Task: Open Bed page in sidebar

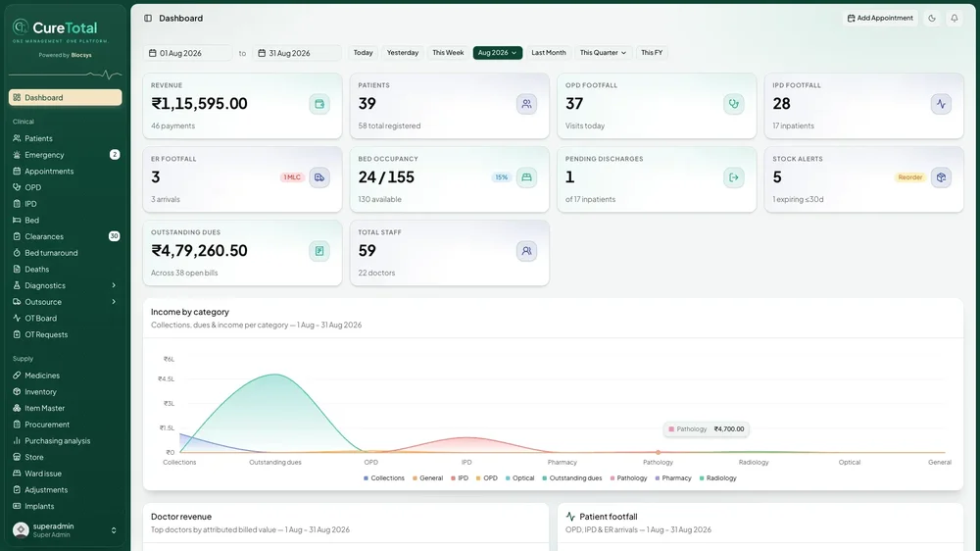Action: (x=65, y=221)
